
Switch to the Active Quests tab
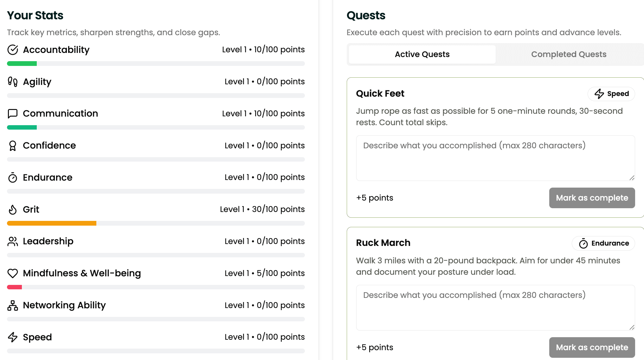coord(422,55)
